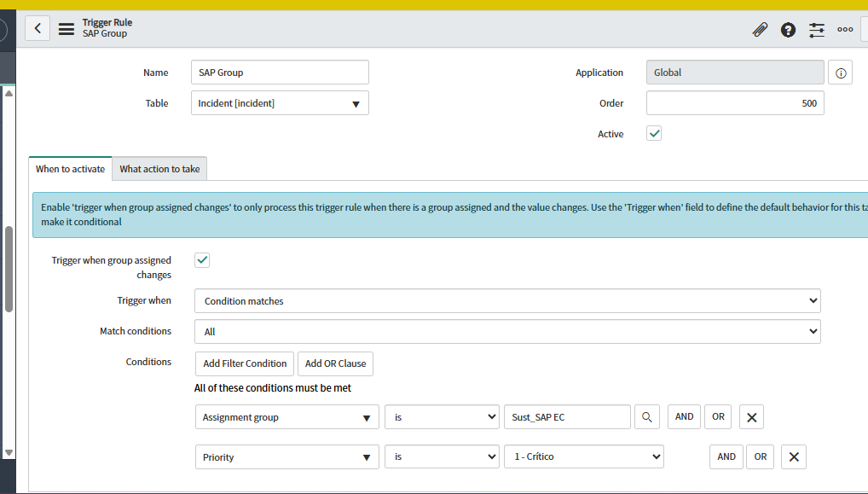Click the personalize form sliders icon
This screenshot has height=494, width=868.
(817, 30)
